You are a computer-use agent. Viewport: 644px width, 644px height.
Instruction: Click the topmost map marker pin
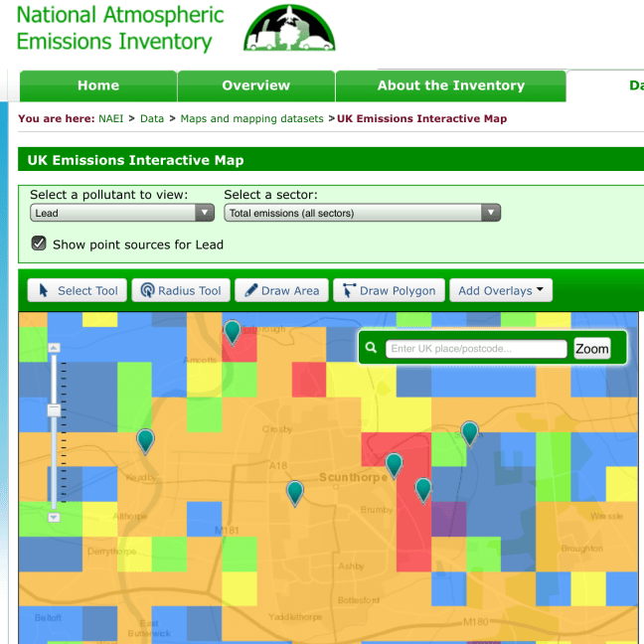[233, 331]
